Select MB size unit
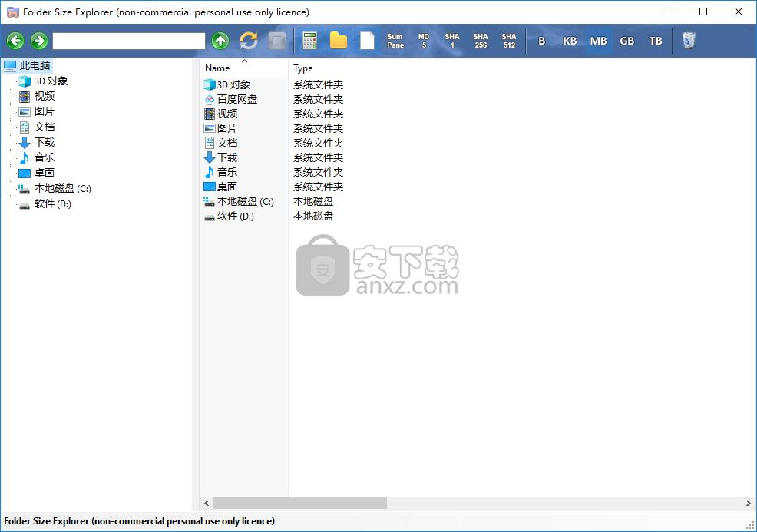This screenshot has height=532, width=757. 598,41
